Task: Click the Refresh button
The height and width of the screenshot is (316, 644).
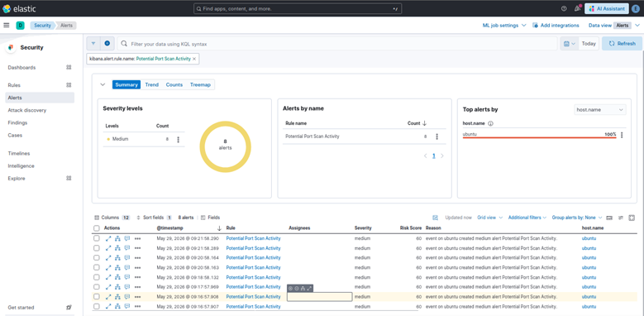Action: tap(622, 44)
